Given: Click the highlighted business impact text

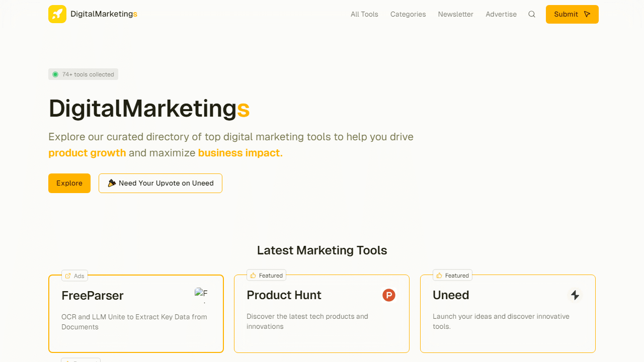Looking at the screenshot, I should click(240, 153).
